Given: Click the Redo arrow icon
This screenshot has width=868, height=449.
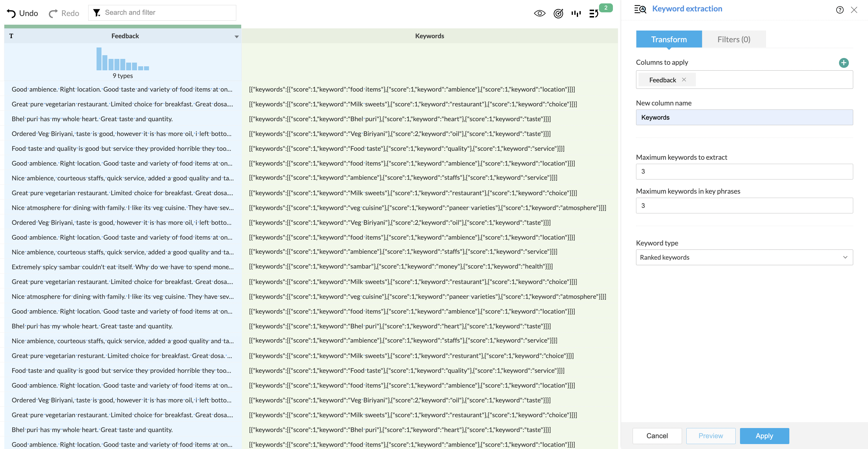Looking at the screenshot, I should (x=53, y=13).
